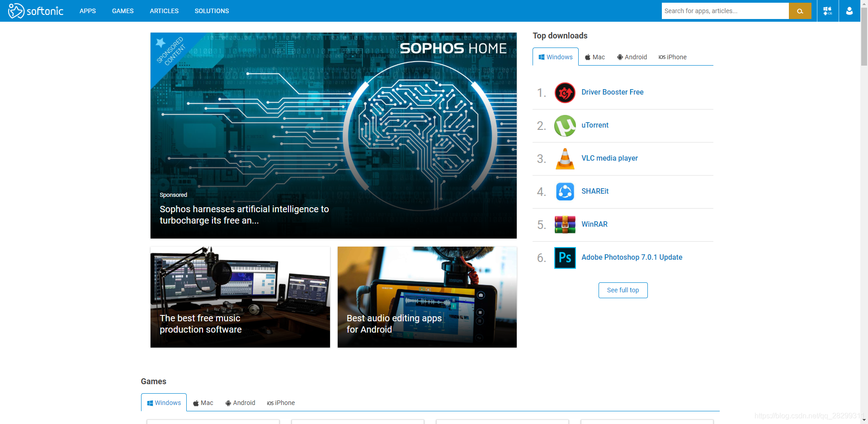
Task: Open the WinRAR link
Action: pos(594,224)
